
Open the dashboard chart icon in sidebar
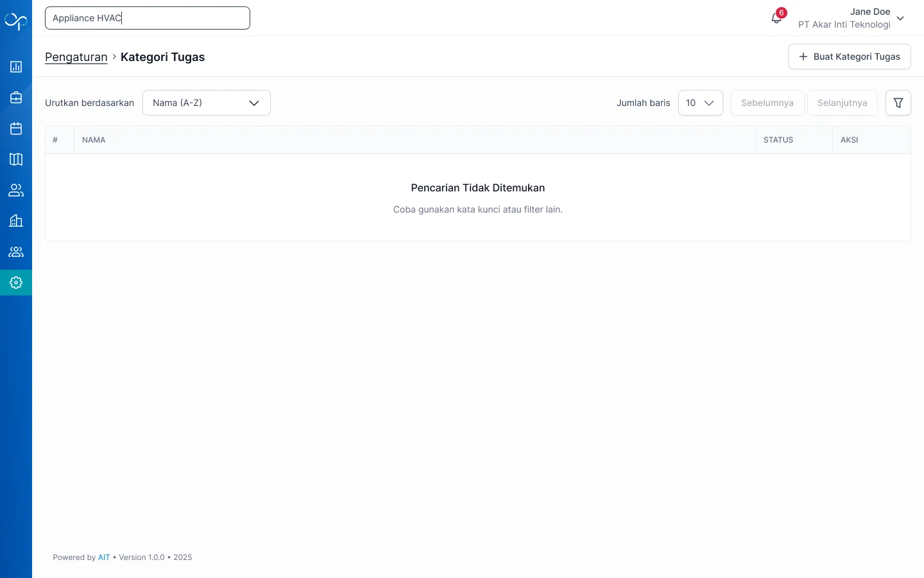pos(16,67)
